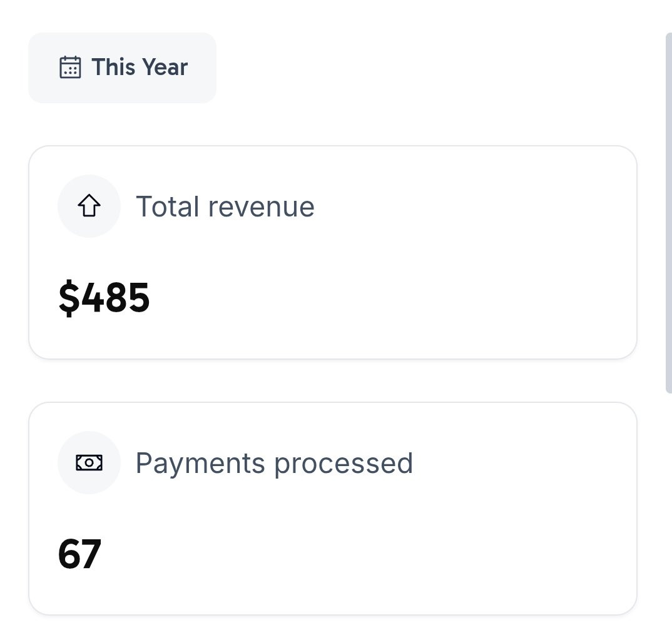Screen dimensions: 672x630
Task: Click the cash banknote Payments processed icon
Action: click(89, 462)
